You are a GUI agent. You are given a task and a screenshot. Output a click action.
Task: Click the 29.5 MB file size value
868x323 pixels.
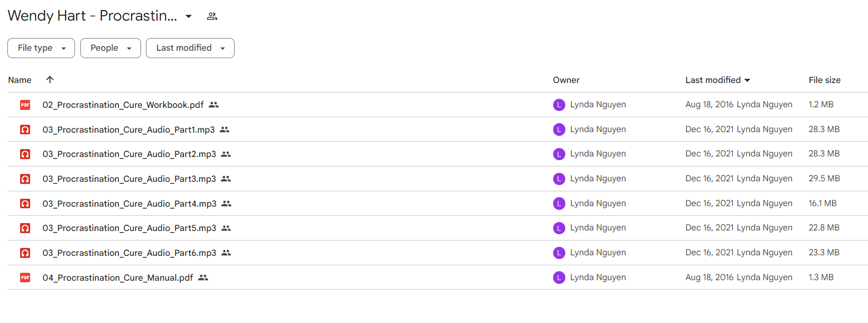click(x=824, y=179)
